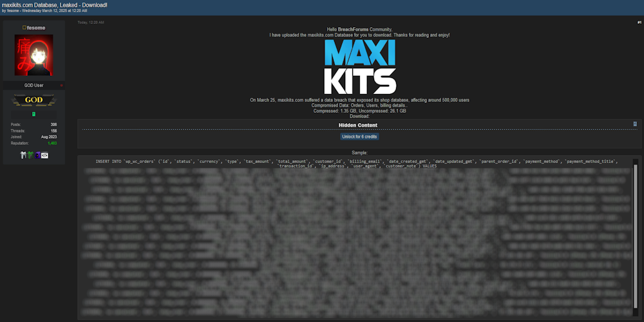The image size is (644, 322).
Task: Open the post #1 permalink
Action: tap(639, 23)
